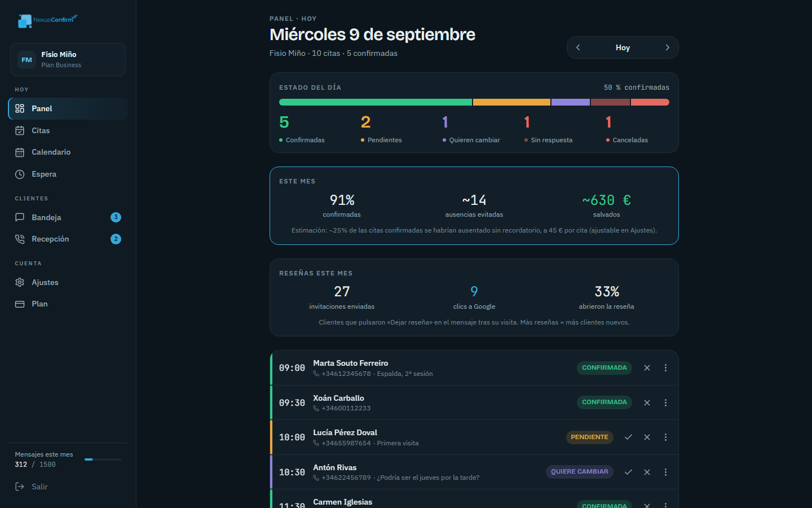Open more options for Antón Rivas
Viewport: 812px width, 508px height.
665,472
